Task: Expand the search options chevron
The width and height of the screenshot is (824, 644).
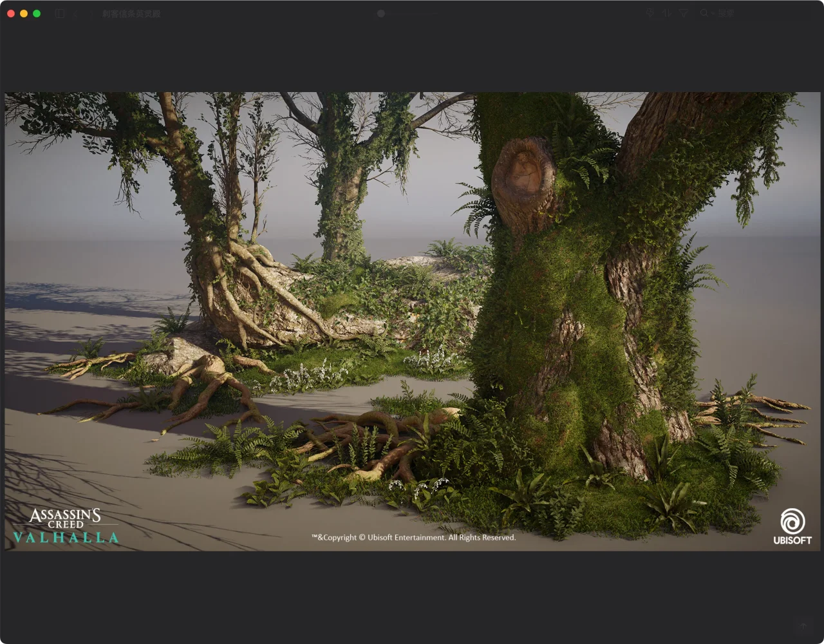Action: click(711, 13)
